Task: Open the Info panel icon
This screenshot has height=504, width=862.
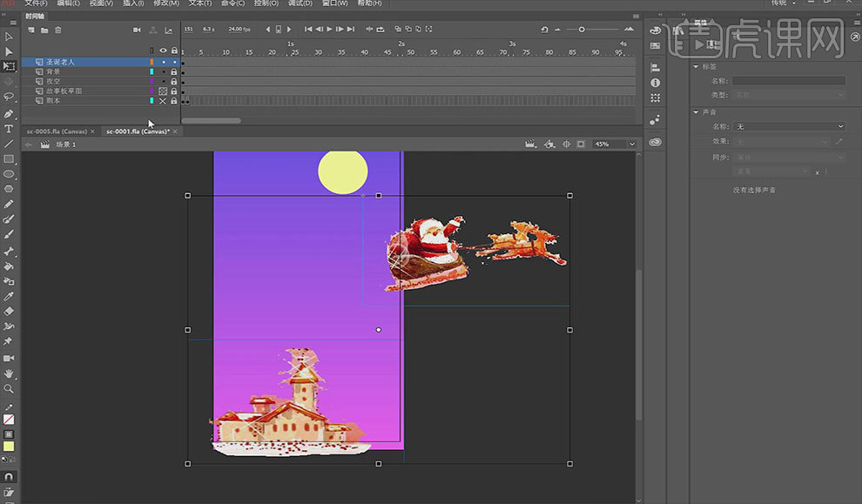Action: click(x=655, y=83)
